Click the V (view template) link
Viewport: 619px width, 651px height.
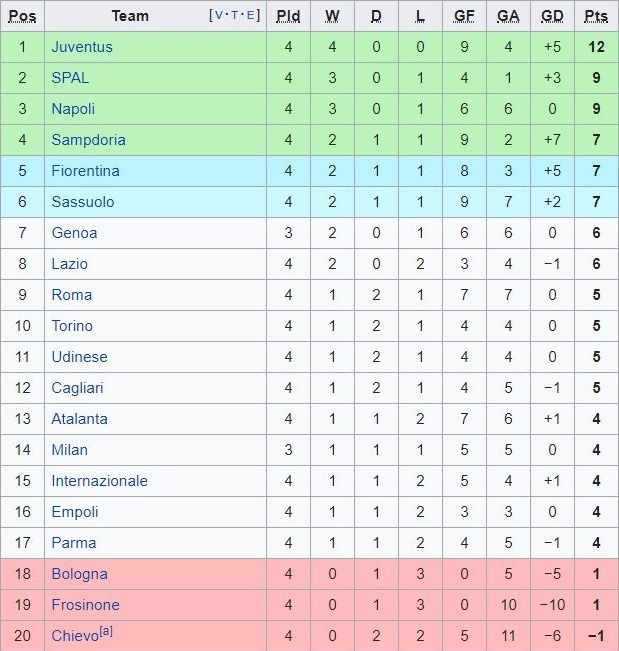click(x=220, y=16)
